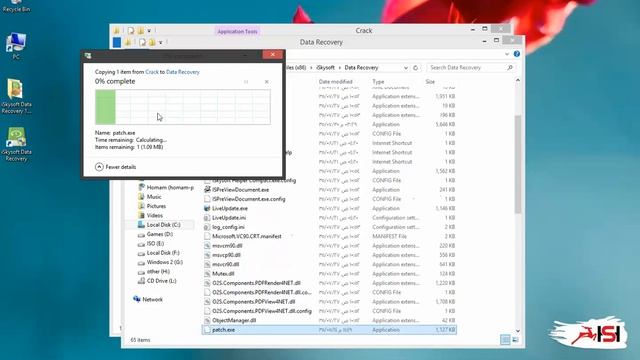Click the properties icon in Crack title bar
The height and width of the screenshot is (360, 640).
tap(131, 31)
